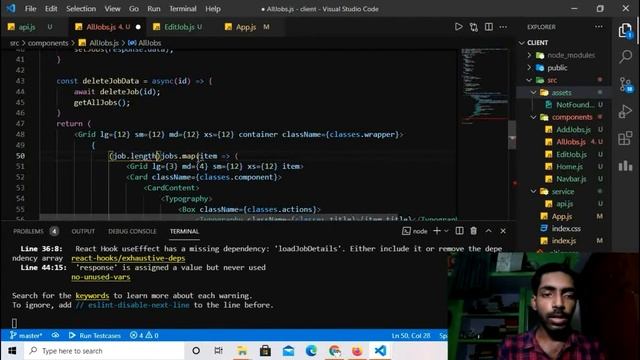Open the File menu
Image resolution: width=640 pixels, height=360 pixels.
(x=30, y=9)
